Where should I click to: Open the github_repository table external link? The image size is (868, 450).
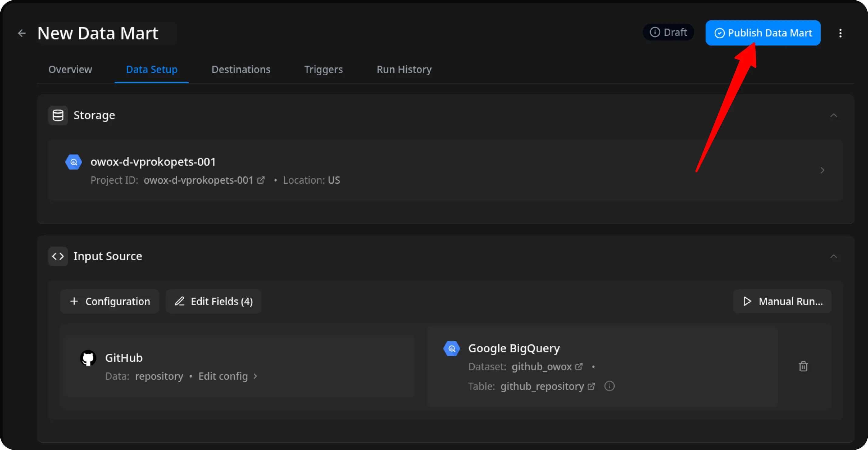coord(591,386)
